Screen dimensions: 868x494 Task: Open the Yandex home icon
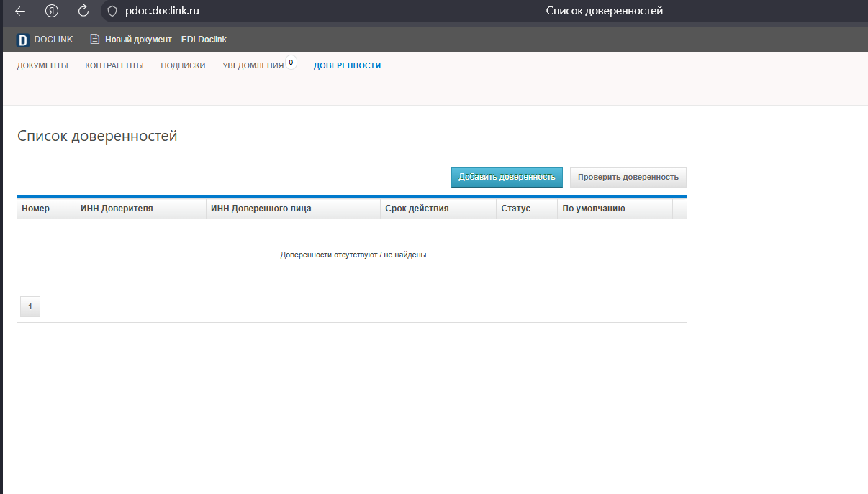[x=52, y=11]
